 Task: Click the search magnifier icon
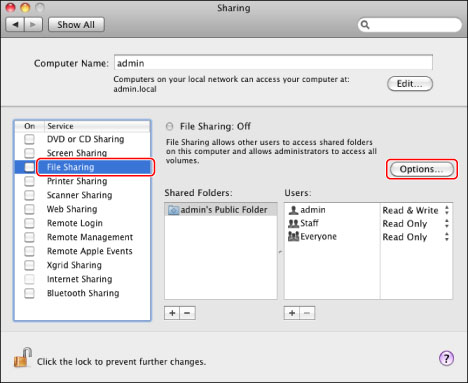pyautogui.click(x=365, y=25)
